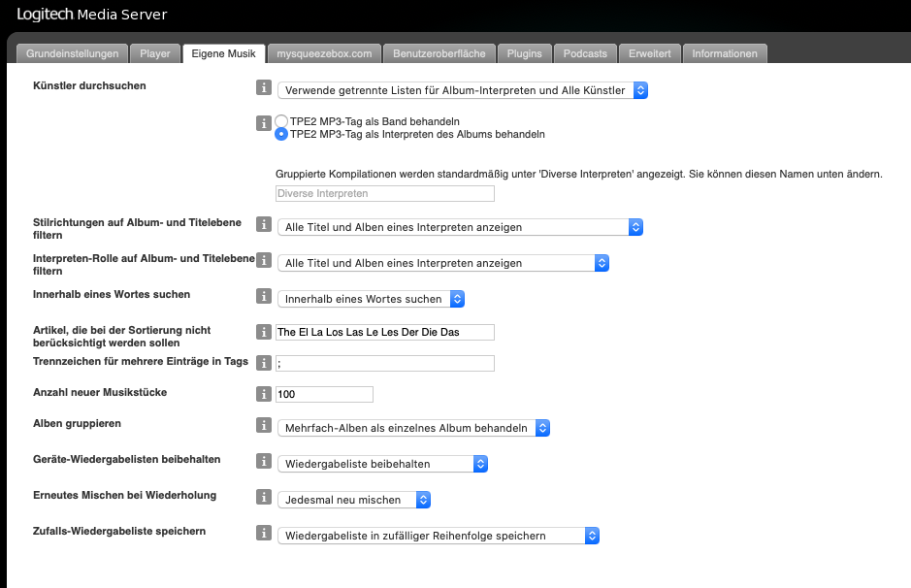Click the Diverse Interpreten text field
Image resolution: width=911 pixels, height=588 pixels.
point(385,194)
